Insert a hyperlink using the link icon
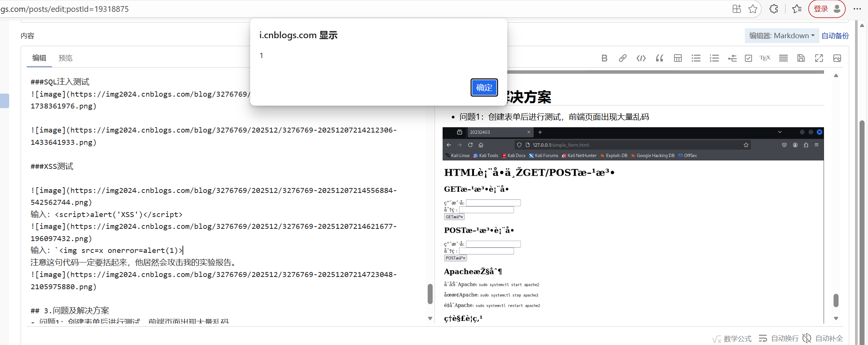Screen dimensions: 868x345 (622, 58)
